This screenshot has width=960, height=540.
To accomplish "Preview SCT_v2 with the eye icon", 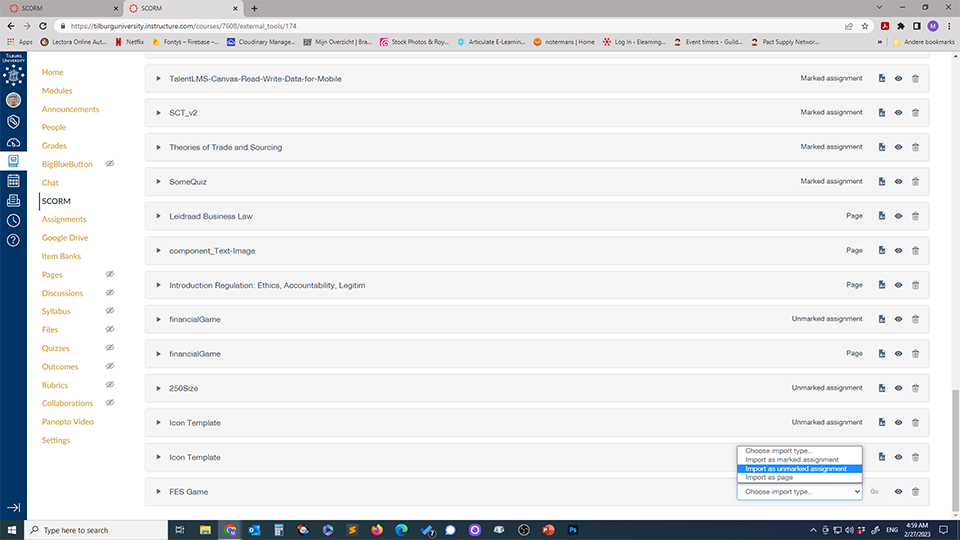I will click(898, 113).
